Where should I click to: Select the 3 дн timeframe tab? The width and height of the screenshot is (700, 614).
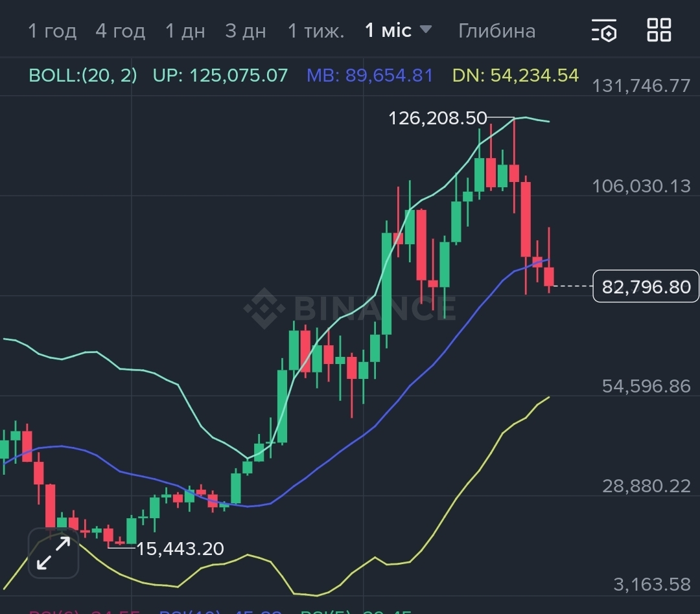coord(246,31)
